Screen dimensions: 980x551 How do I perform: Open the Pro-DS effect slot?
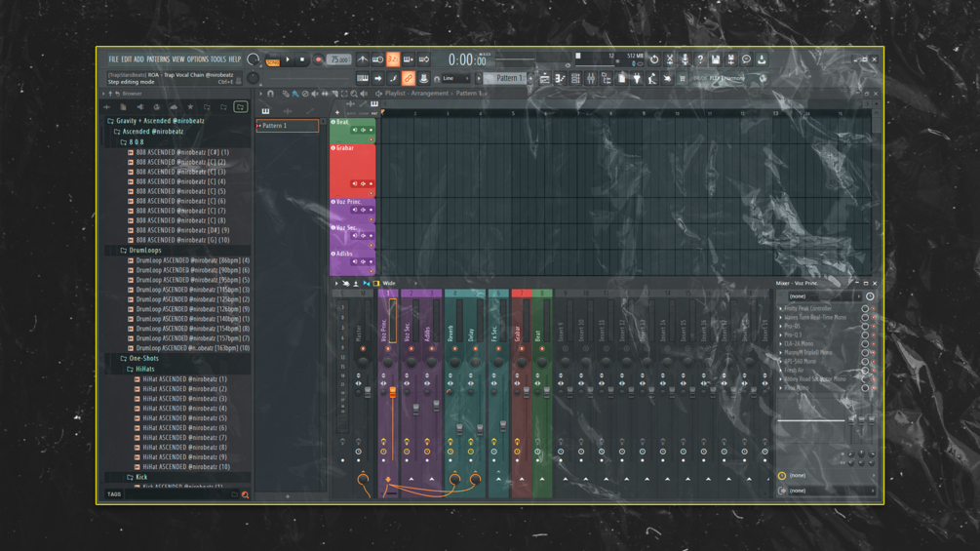(x=793, y=326)
